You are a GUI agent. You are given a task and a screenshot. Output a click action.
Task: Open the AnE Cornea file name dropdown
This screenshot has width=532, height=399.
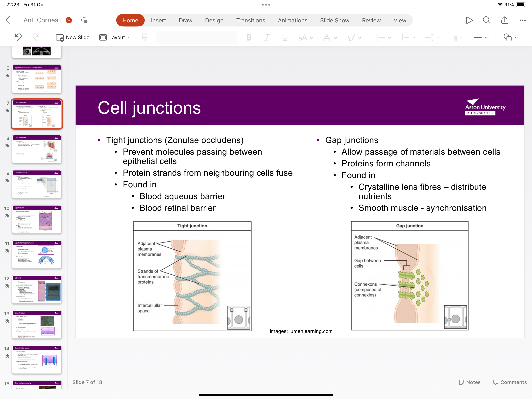69,20
